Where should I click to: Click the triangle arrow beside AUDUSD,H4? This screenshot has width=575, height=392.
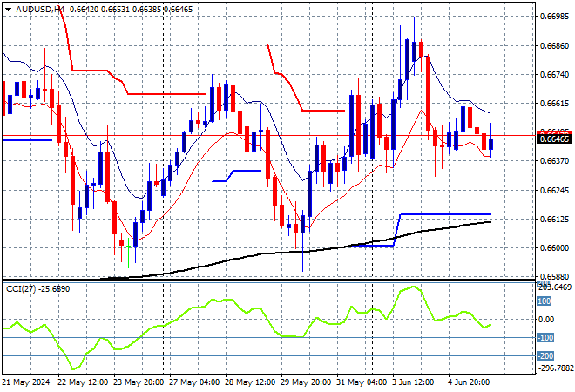(8, 10)
